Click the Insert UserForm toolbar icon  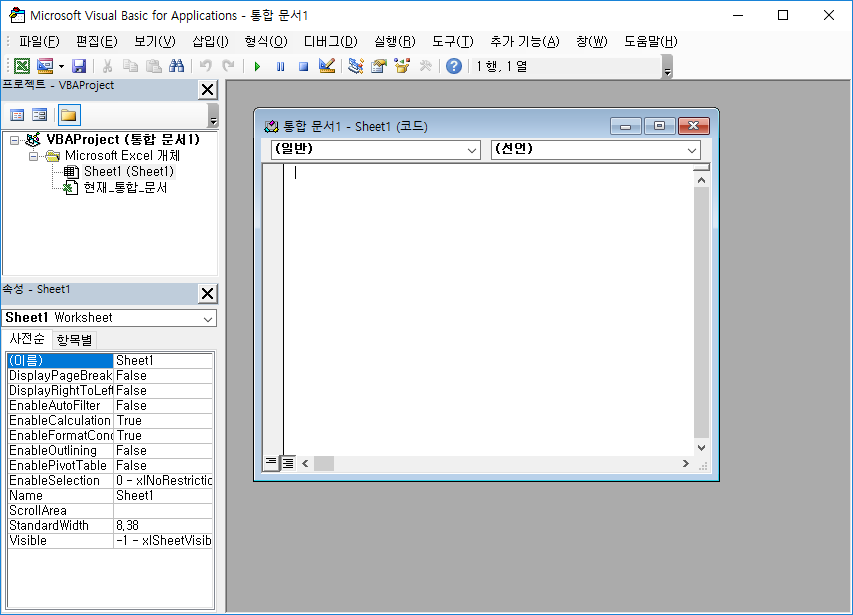click(45, 66)
